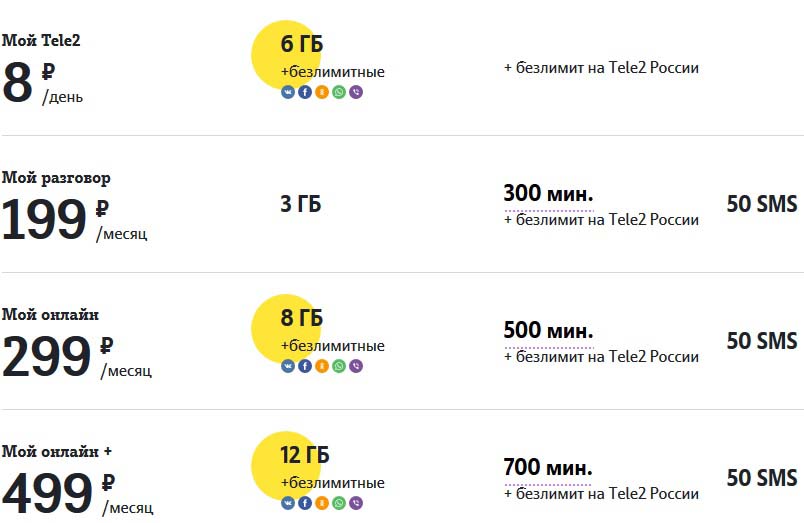Open the Мой онлайн + tariff title
The image size is (804, 523).
point(56,451)
